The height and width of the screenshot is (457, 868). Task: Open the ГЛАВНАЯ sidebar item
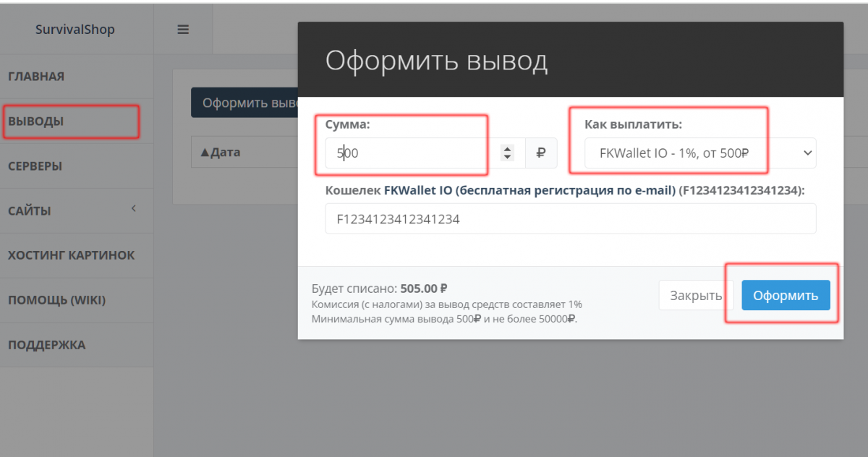(36, 77)
